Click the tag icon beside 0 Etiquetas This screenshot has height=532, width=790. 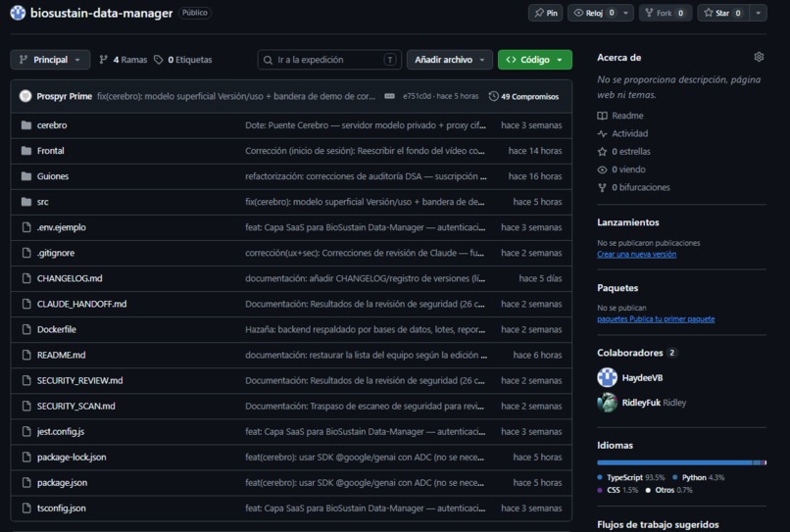pyautogui.click(x=158, y=60)
